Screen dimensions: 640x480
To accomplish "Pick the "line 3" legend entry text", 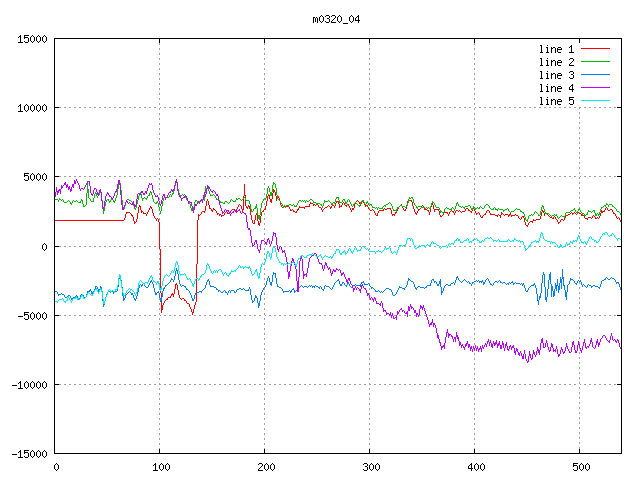I will (557, 75).
